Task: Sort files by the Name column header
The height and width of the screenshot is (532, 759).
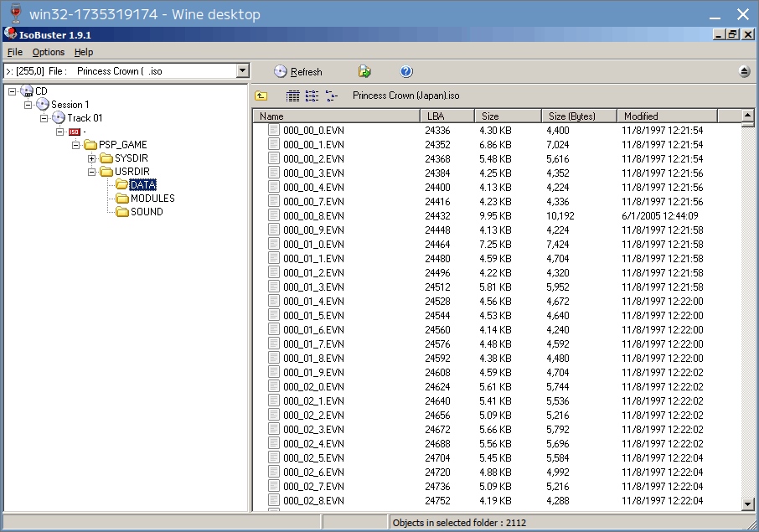Action: 337,116
